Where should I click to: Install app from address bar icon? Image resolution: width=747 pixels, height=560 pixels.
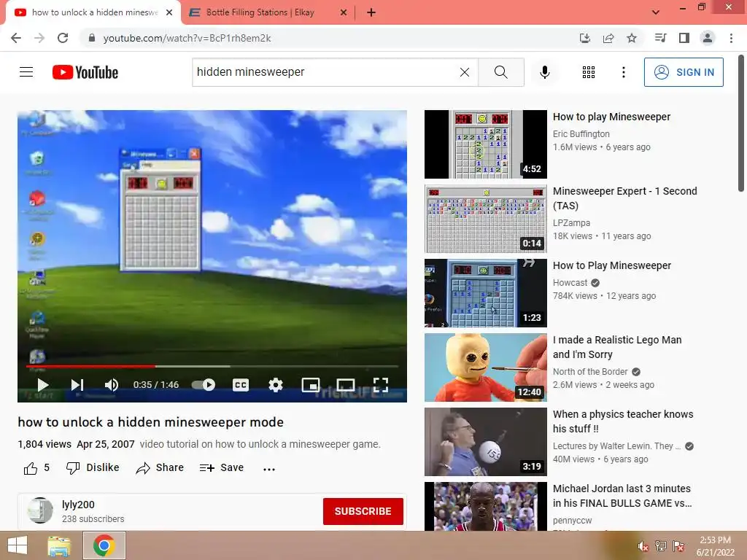(x=584, y=38)
